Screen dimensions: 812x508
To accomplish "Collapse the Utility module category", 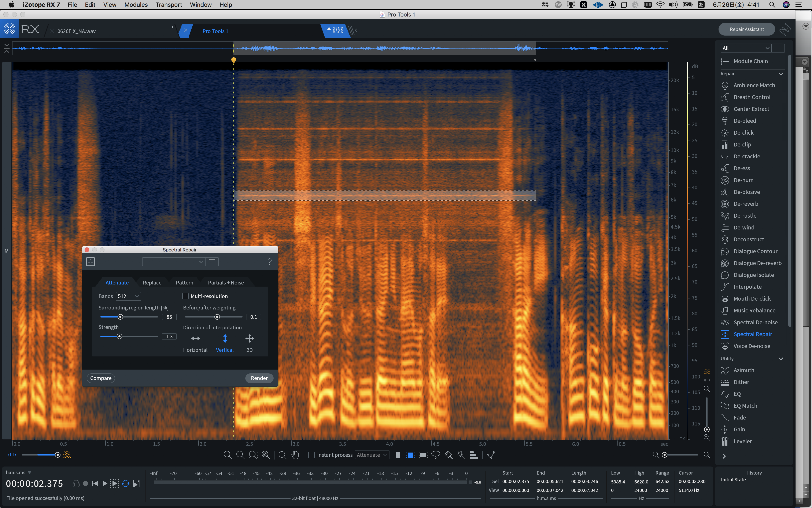I will [781, 359].
